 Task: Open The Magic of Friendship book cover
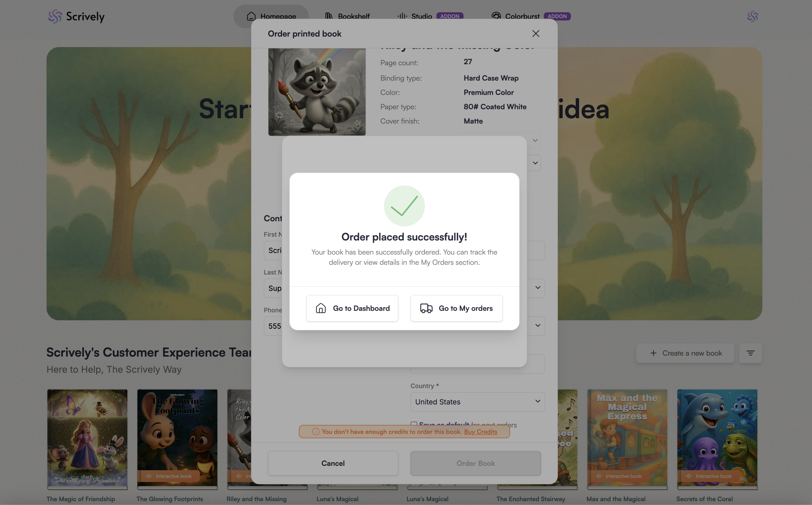pyautogui.click(x=87, y=438)
